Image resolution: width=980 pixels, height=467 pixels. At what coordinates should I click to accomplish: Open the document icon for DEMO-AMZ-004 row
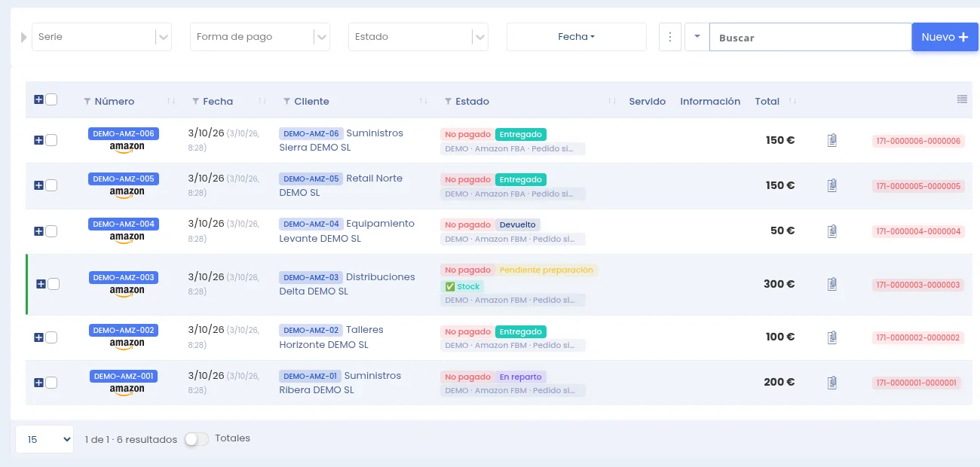832,231
